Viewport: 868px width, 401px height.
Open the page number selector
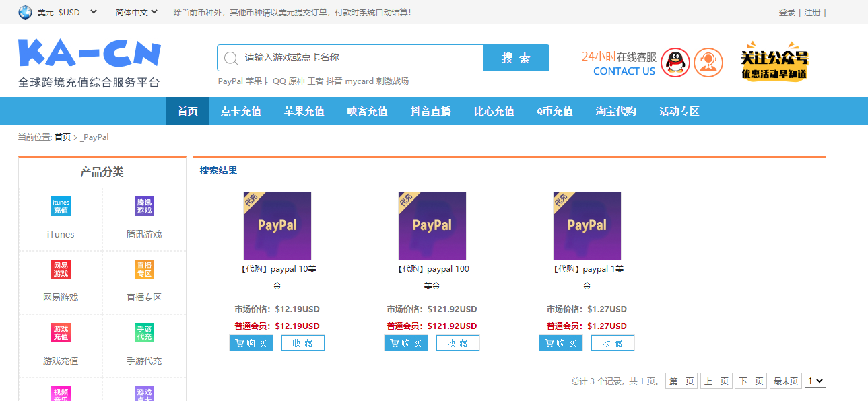[x=815, y=381]
